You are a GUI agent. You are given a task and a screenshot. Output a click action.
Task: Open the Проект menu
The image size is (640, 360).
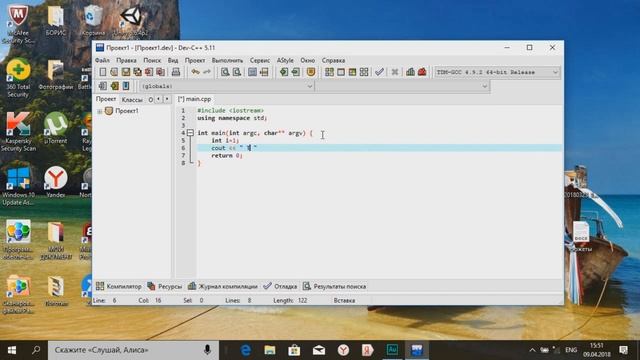point(195,60)
